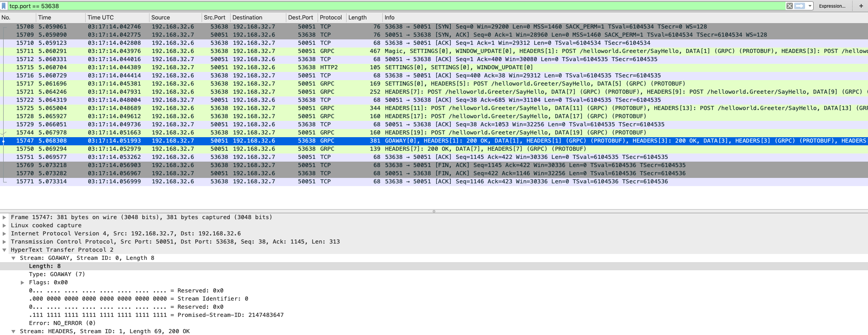This screenshot has width=868, height=335.
Task: Select packet 15744 HEADERS[19] row
Action: 434,133
